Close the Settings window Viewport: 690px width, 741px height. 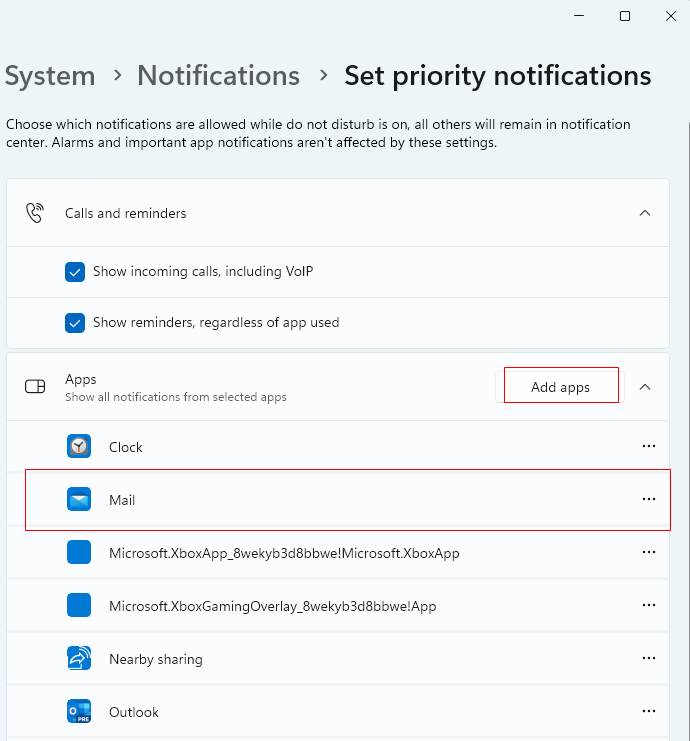click(671, 16)
